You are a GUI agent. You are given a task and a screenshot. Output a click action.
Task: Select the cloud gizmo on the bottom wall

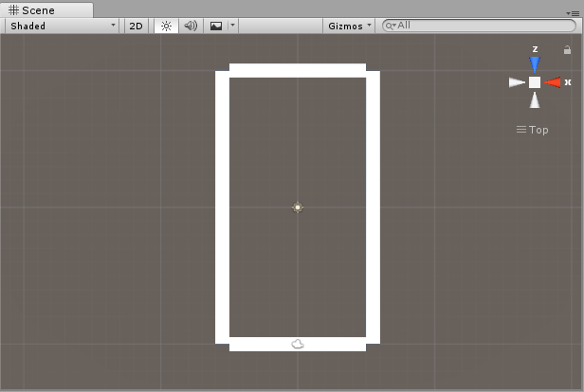click(298, 344)
